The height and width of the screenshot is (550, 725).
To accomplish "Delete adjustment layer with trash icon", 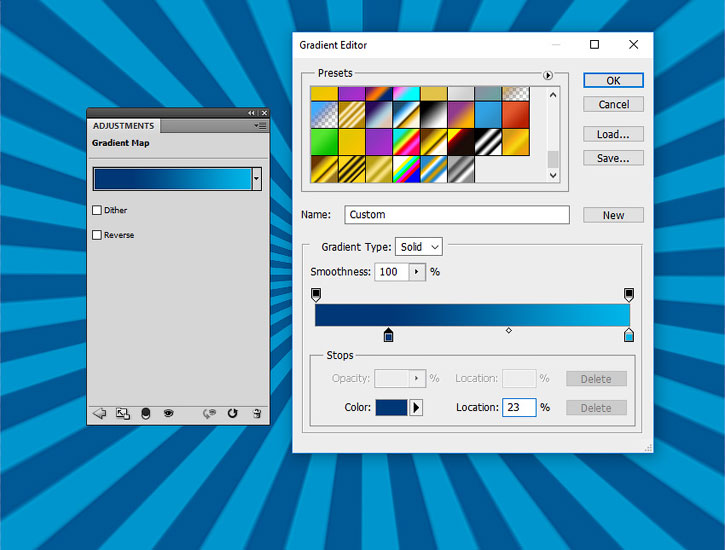I will [x=257, y=413].
